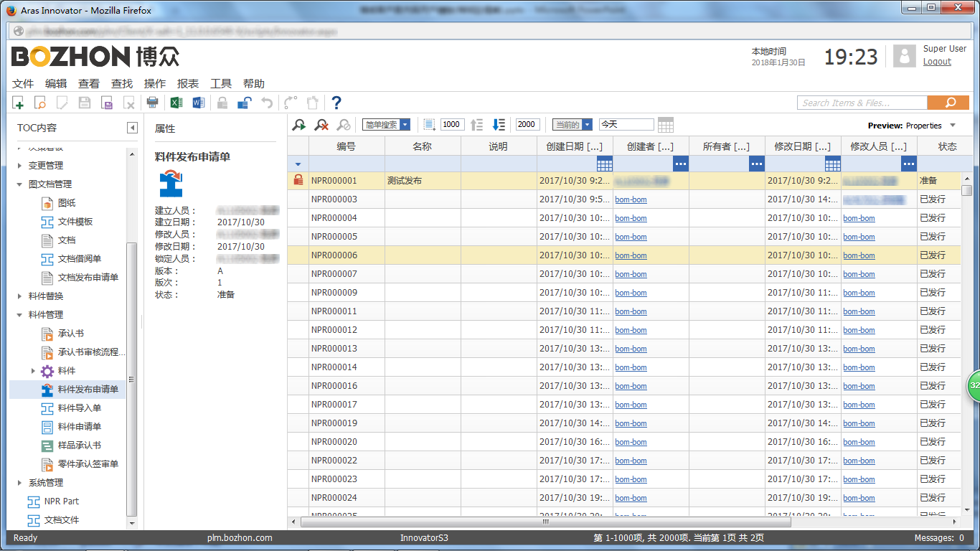Click the new item icon with green plus
This screenshot has height=551, width=980.
coord(18,103)
